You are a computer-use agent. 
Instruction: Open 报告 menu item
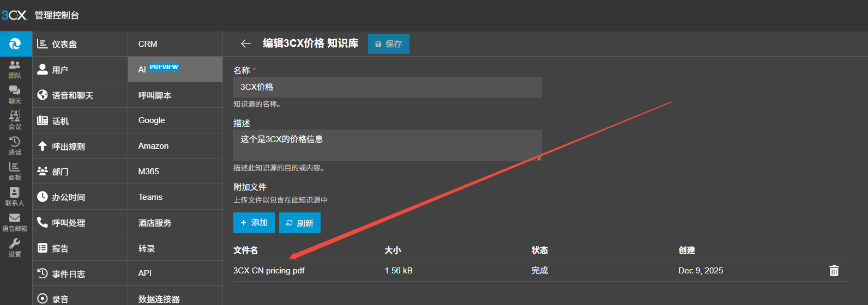(80, 248)
